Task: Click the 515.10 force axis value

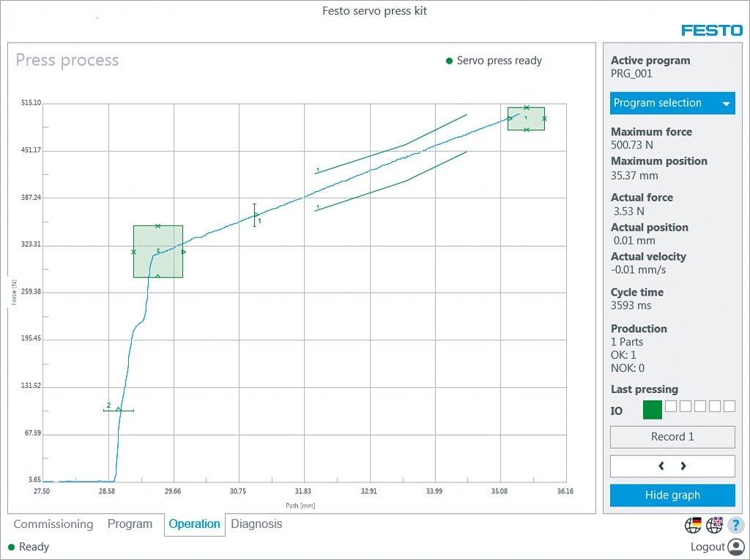Action: click(x=31, y=102)
